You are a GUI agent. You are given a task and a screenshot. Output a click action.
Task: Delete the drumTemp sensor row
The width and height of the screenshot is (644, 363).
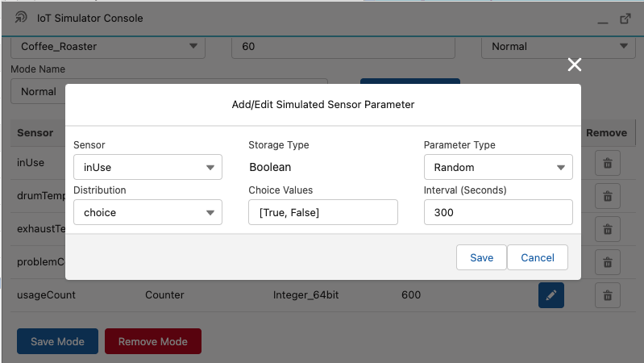pos(608,196)
